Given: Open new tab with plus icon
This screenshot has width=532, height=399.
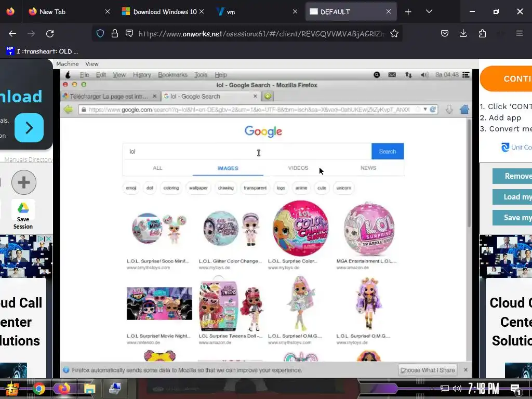Looking at the screenshot, I should tap(408, 12).
